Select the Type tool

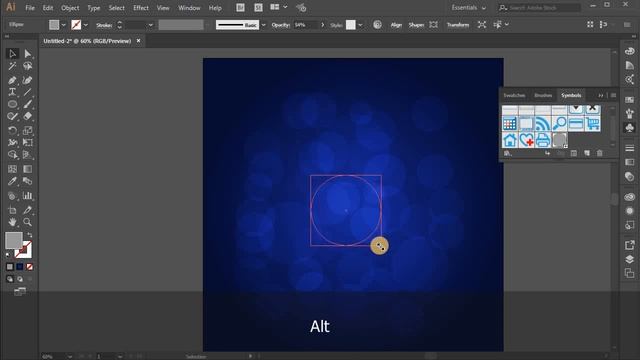click(12, 92)
